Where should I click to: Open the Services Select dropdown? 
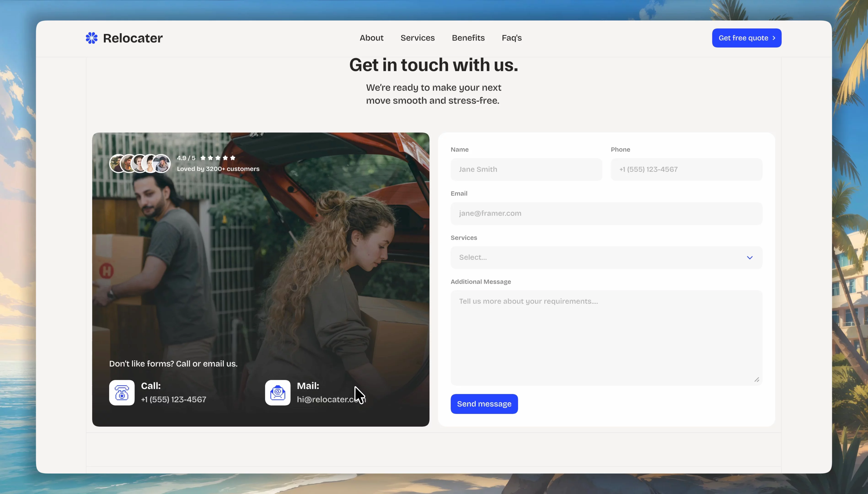tap(606, 258)
